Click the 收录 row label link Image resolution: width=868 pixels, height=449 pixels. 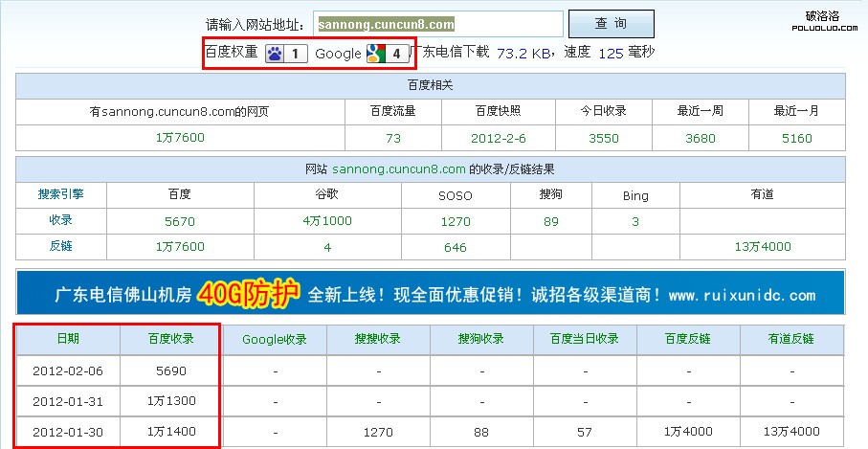(60, 220)
